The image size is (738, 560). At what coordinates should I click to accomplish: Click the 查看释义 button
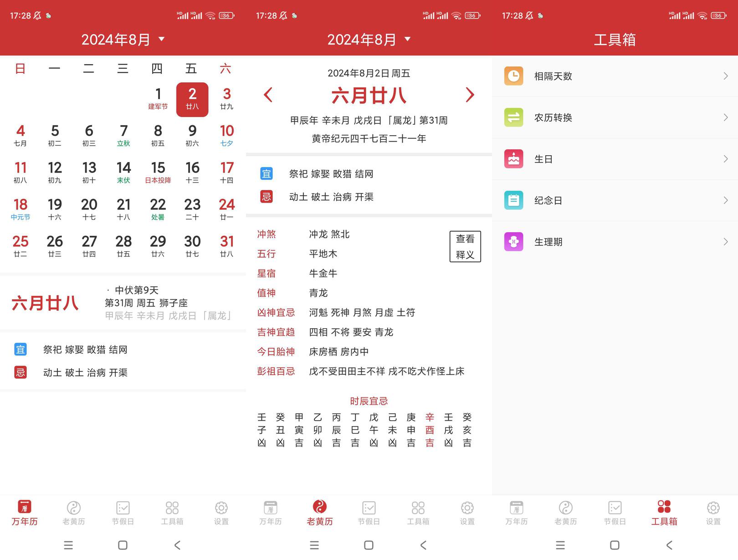(465, 246)
